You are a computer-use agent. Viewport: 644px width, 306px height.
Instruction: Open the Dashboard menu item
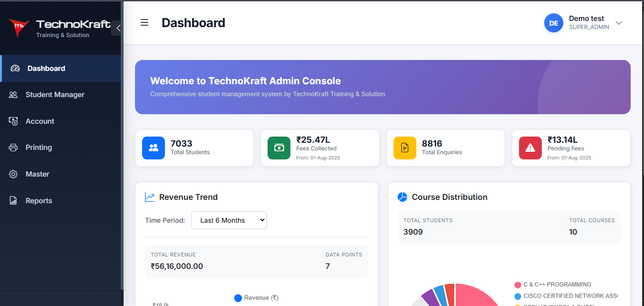point(60,68)
